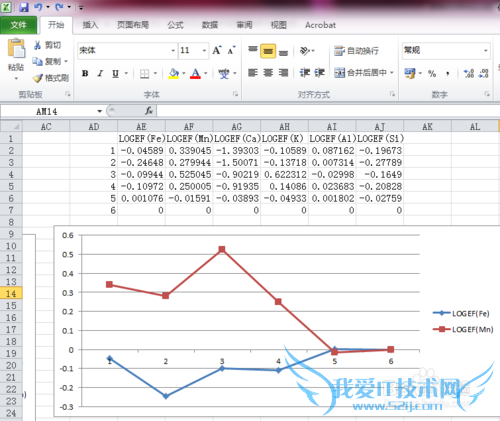The height and width of the screenshot is (421, 500).
Task: Expand the font color dropdown arrow
Action: [x=206, y=73]
